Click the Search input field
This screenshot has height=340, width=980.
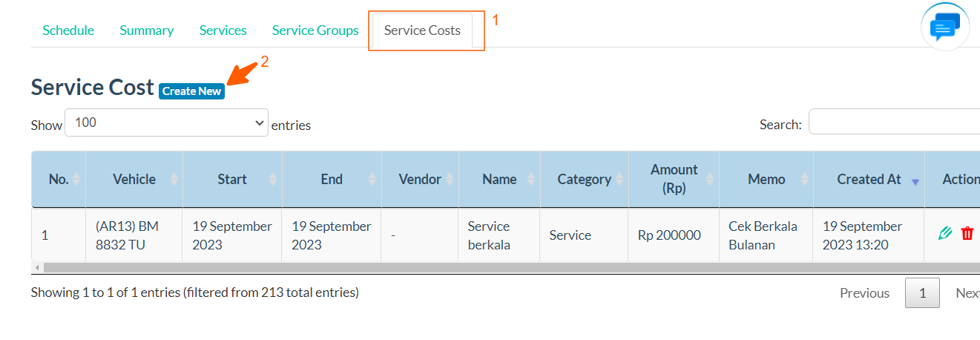pos(894,122)
